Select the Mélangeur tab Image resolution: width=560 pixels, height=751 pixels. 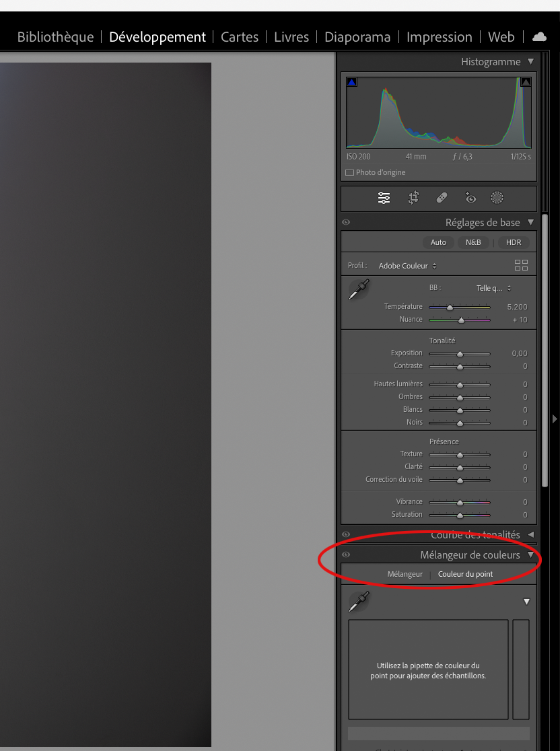405,574
